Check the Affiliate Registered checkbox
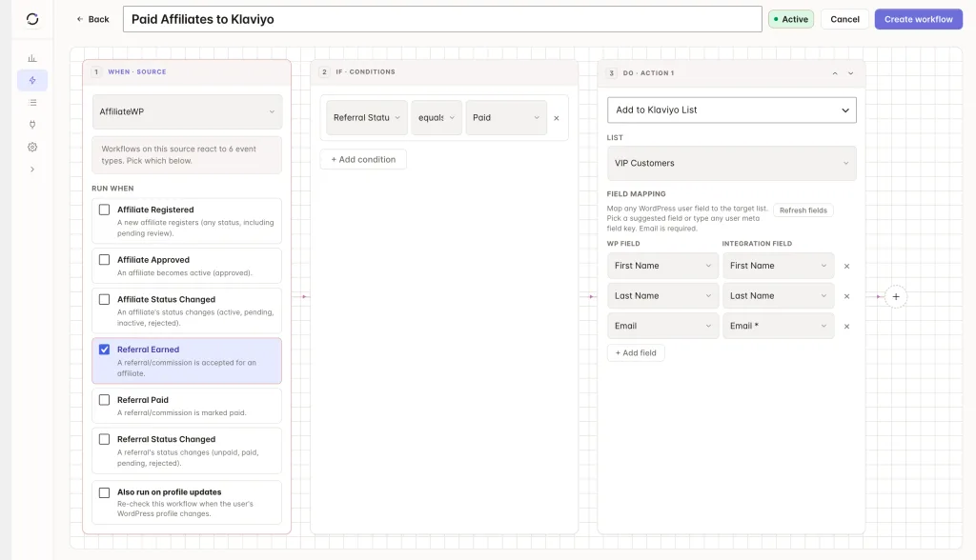Viewport: 976px width, 560px height. tap(105, 210)
